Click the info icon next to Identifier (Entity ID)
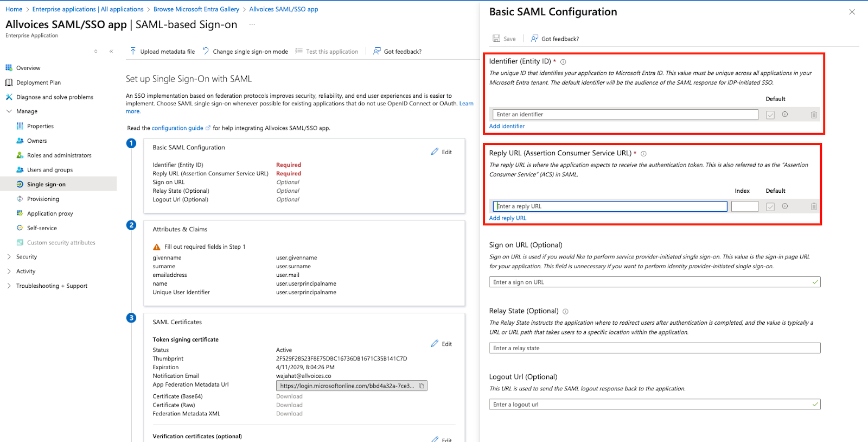 coord(564,61)
